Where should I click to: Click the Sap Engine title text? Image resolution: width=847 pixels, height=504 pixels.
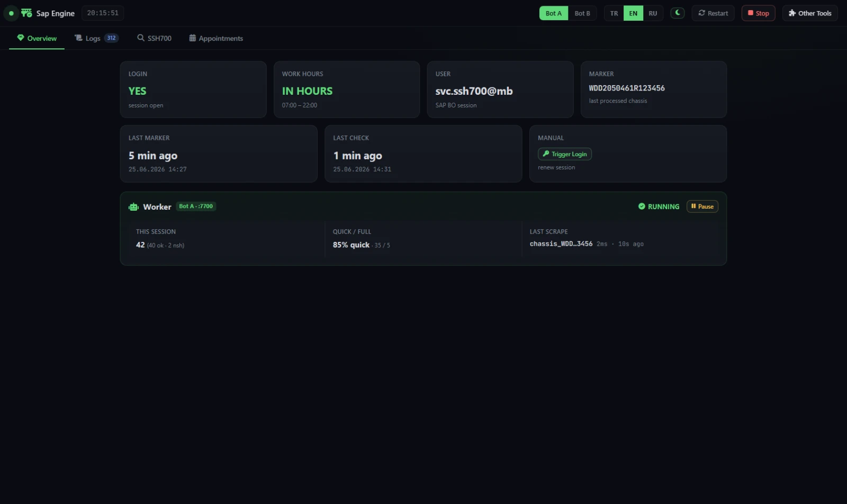[55, 13]
